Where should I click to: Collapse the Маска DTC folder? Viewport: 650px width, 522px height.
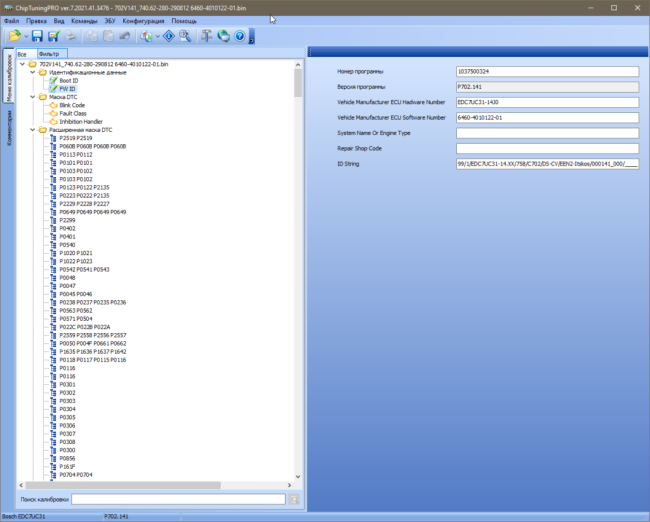[x=33, y=97]
